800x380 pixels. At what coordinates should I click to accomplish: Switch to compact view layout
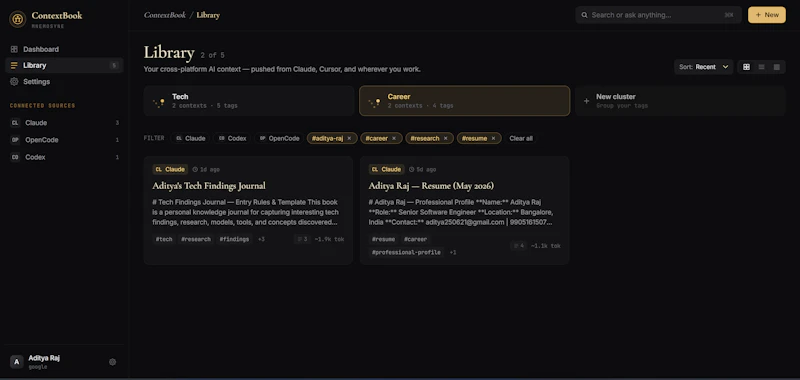pyautogui.click(x=777, y=67)
